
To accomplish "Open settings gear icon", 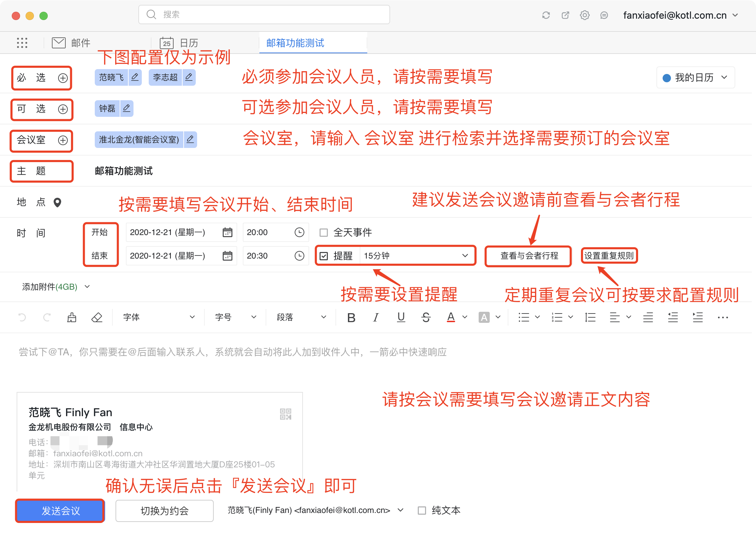I will click(585, 15).
